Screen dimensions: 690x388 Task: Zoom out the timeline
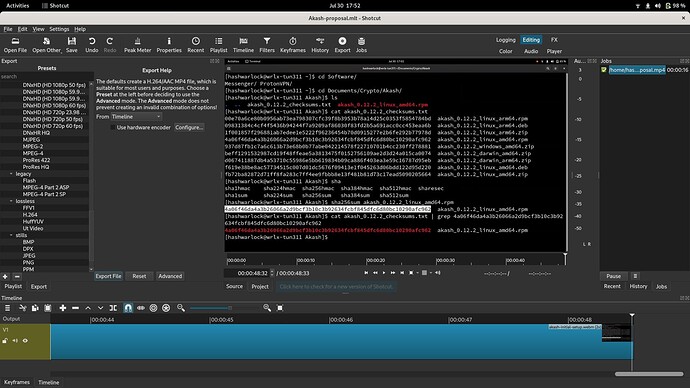tap(181, 308)
